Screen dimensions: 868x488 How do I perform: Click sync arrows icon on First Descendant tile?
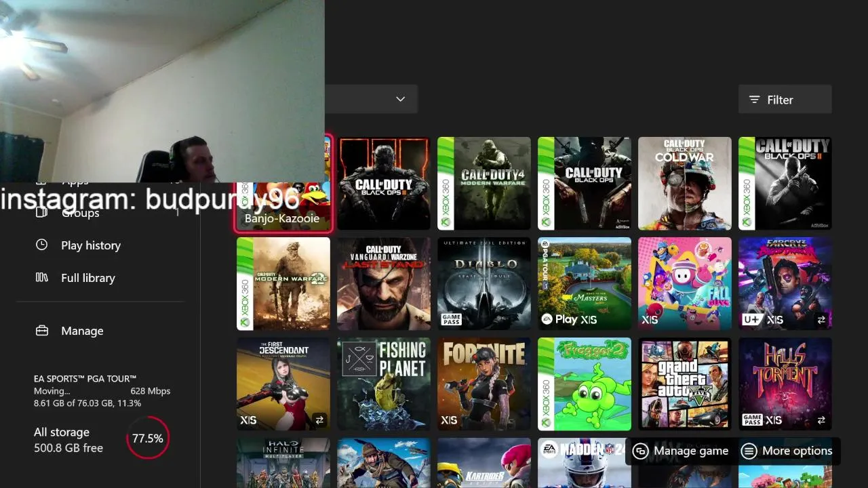tap(319, 420)
